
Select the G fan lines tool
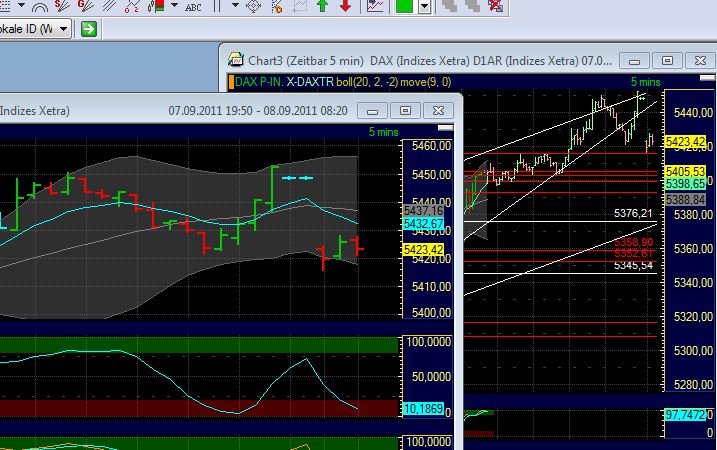click(85, 6)
